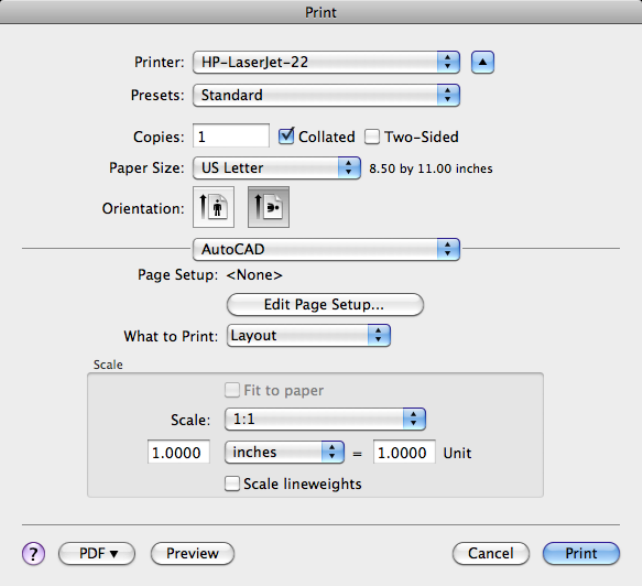Screen dimensions: 642x586
Task: Click the purple help question mark icon
Action: click(33, 553)
